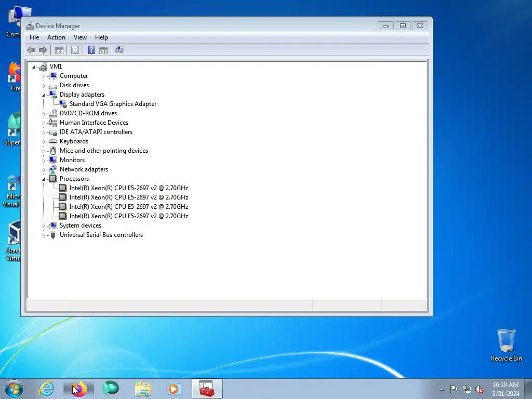Select the System devices label

click(x=81, y=225)
